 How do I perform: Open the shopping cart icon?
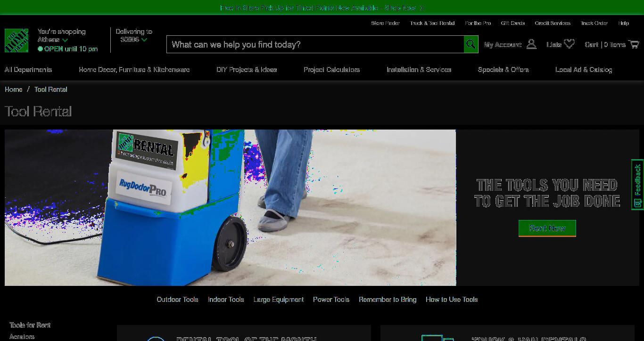[634, 44]
